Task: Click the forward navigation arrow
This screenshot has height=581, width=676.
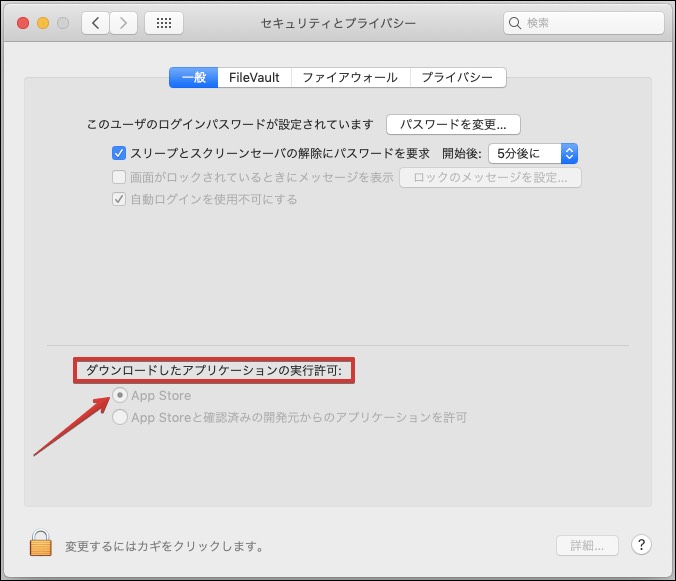Action: pyautogui.click(x=123, y=23)
